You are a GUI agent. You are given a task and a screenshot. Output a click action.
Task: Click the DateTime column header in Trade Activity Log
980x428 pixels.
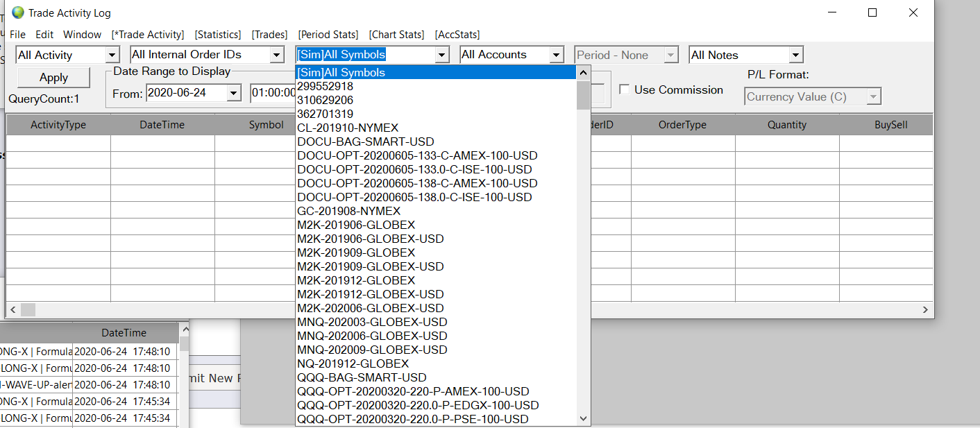pos(162,125)
